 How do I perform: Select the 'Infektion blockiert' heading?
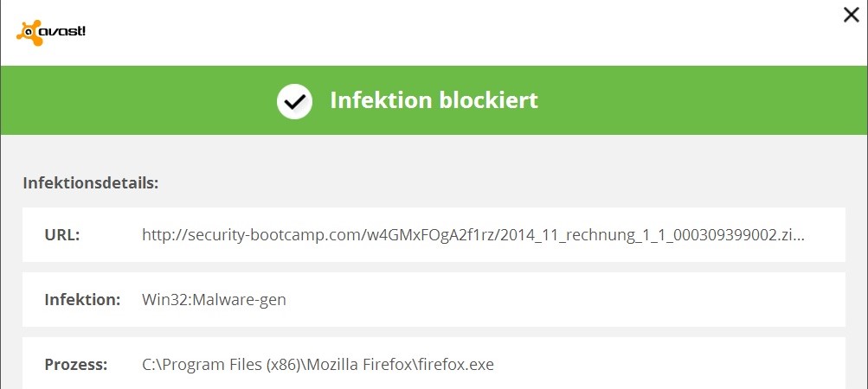tap(434, 100)
